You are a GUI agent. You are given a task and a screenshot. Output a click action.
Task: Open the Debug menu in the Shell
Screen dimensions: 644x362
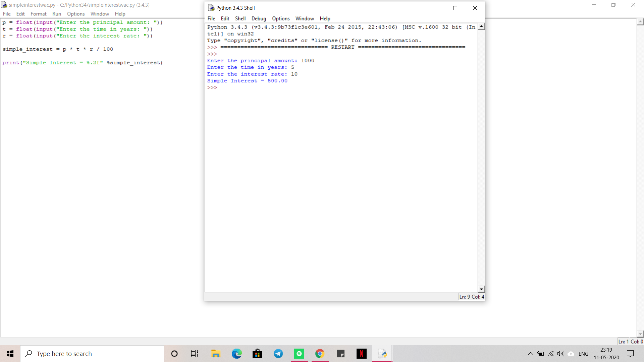[259, 18]
